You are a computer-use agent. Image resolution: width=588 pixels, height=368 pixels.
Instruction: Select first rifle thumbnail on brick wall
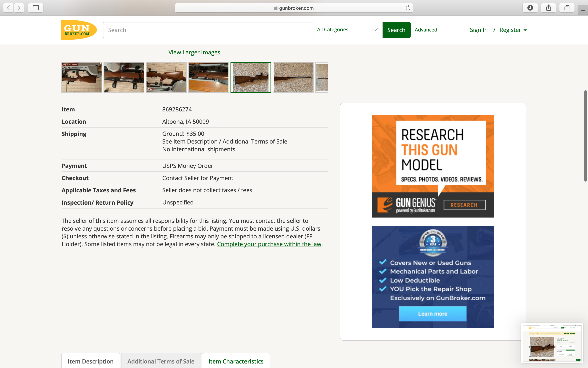[81, 77]
